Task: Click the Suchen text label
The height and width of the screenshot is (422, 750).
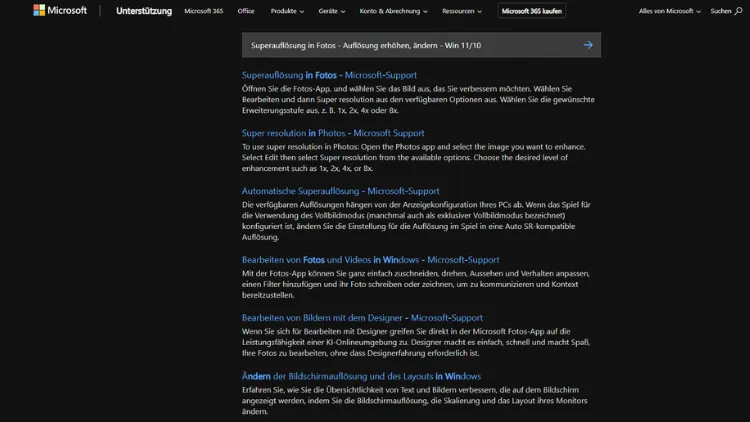Action: (x=720, y=11)
